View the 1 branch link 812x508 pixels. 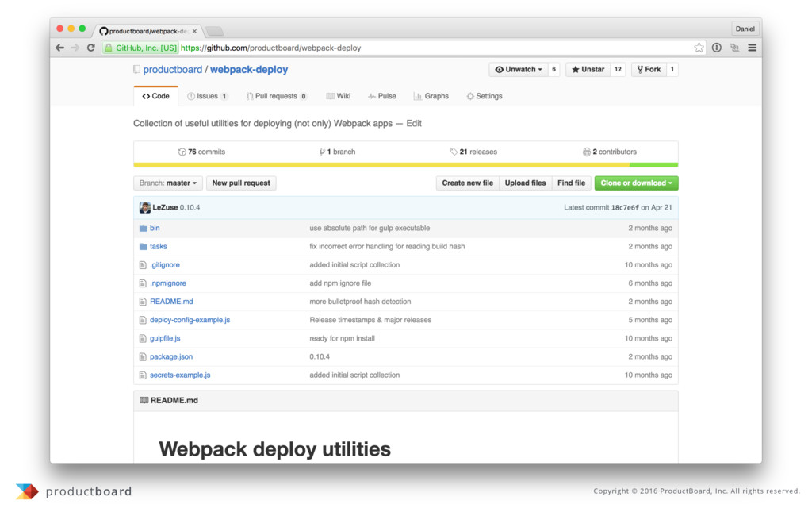coord(337,152)
